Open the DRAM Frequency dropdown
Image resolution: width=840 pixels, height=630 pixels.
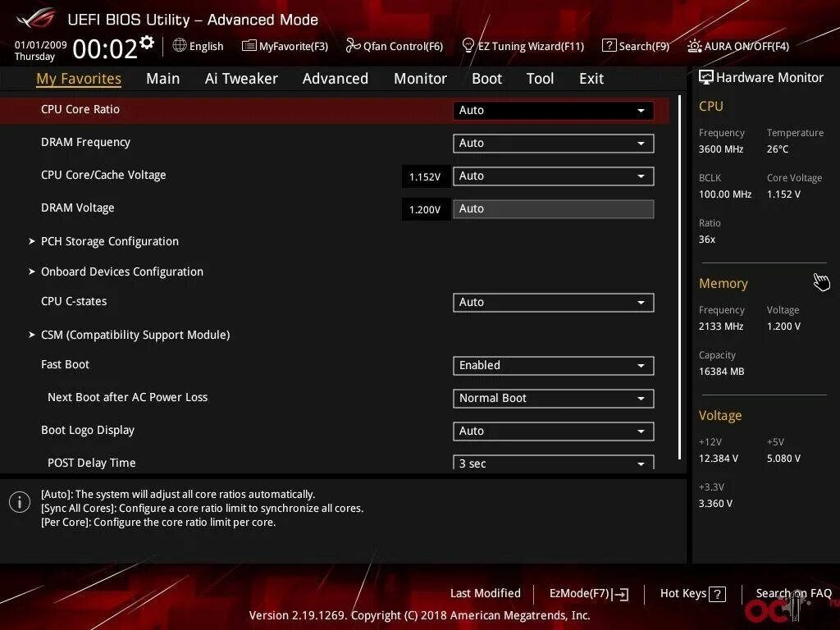click(554, 143)
